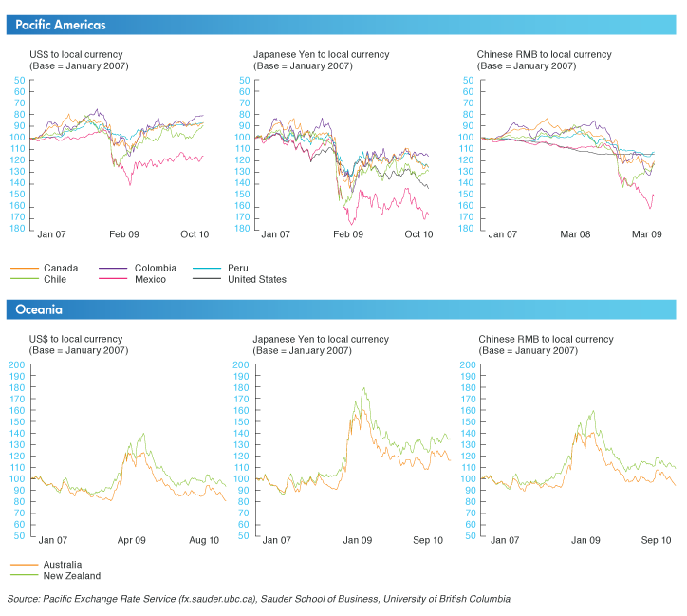
Task: Toggle the Colombia legend entry
Action: (154, 269)
